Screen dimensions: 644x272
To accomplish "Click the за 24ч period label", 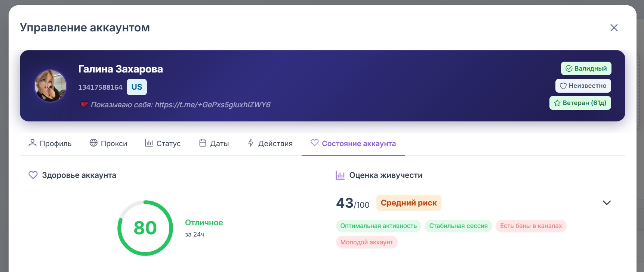I will [x=195, y=235].
